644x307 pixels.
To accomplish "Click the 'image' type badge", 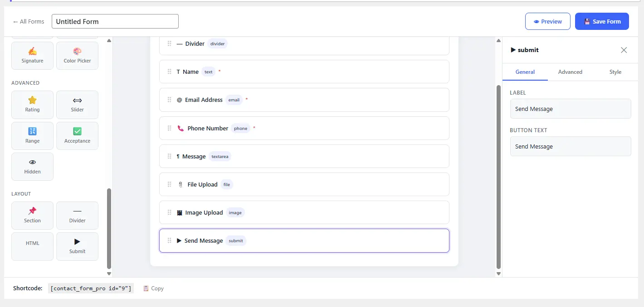I will (x=235, y=212).
